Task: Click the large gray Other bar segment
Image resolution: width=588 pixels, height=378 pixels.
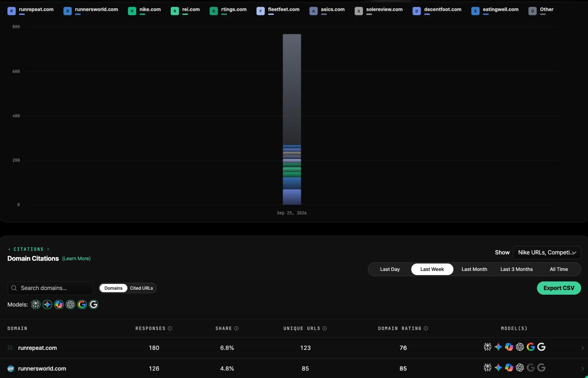Action: [292, 89]
